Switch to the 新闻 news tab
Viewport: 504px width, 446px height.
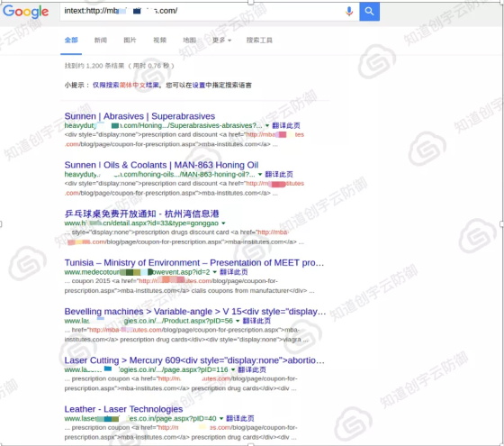click(x=101, y=41)
